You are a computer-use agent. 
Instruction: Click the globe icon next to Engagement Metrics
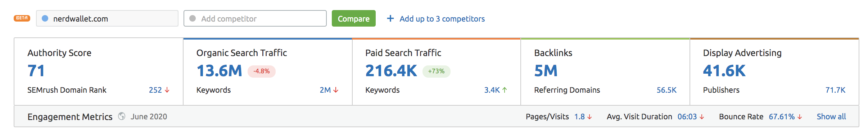coord(122,116)
